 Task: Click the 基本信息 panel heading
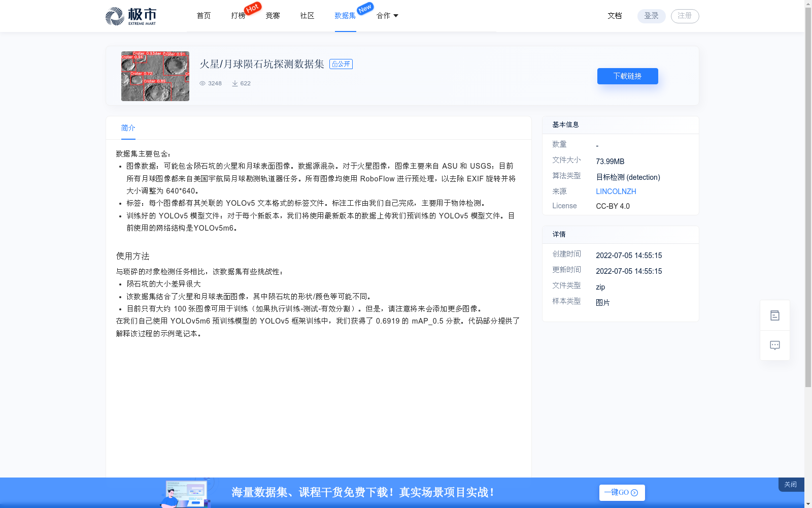click(x=565, y=124)
